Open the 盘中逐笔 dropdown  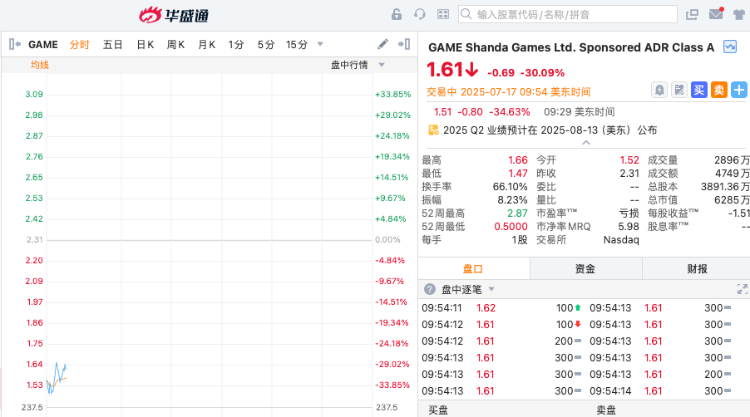(x=467, y=289)
